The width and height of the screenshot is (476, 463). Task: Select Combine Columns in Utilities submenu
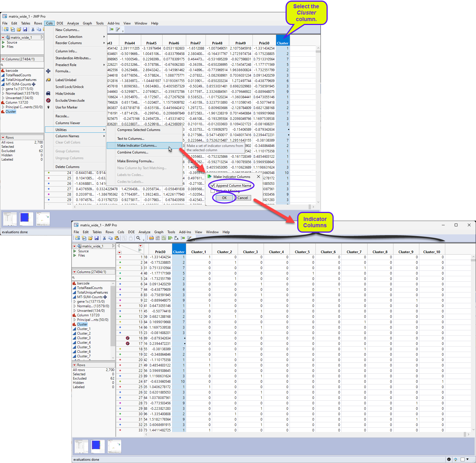pos(133,152)
